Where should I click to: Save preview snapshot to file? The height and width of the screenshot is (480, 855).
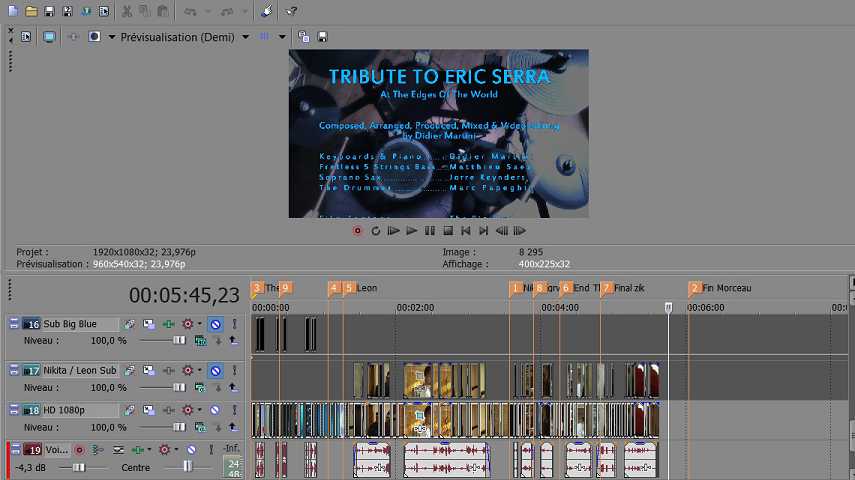pyautogui.click(x=322, y=37)
